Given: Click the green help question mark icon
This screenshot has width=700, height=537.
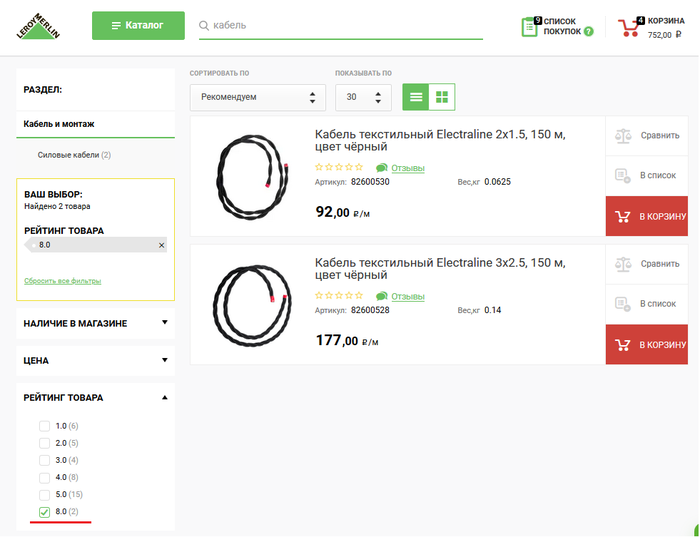Looking at the screenshot, I should 589,32.
